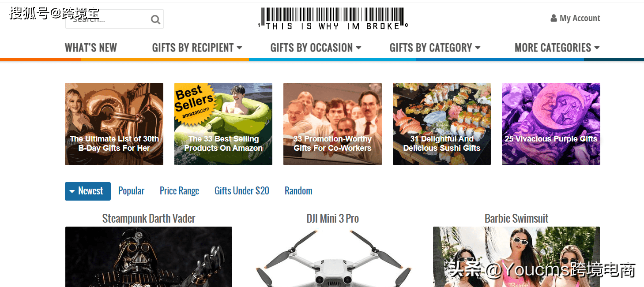
Task: Select the Random sorting option
Action: point(298,191)
